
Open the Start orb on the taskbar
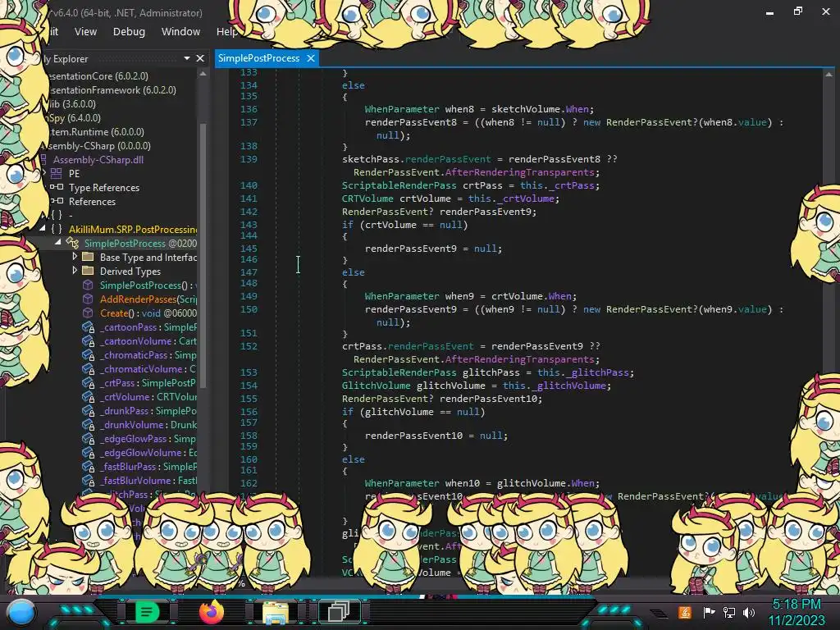[x=21, y=612]
